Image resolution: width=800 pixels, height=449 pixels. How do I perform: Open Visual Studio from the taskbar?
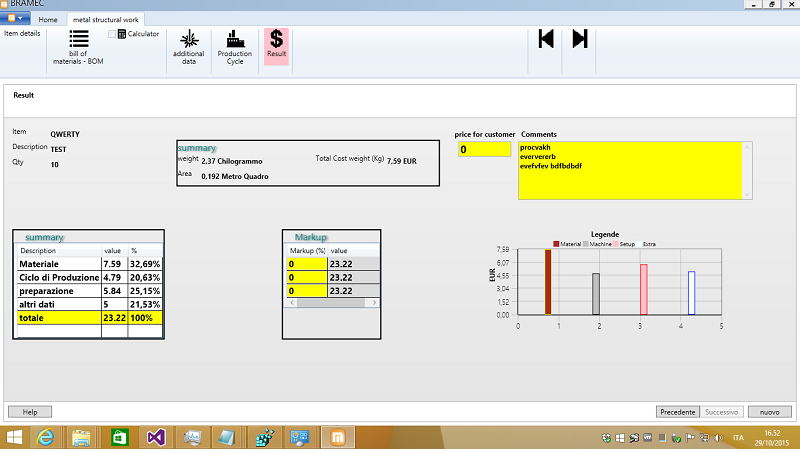coord(156,437)
